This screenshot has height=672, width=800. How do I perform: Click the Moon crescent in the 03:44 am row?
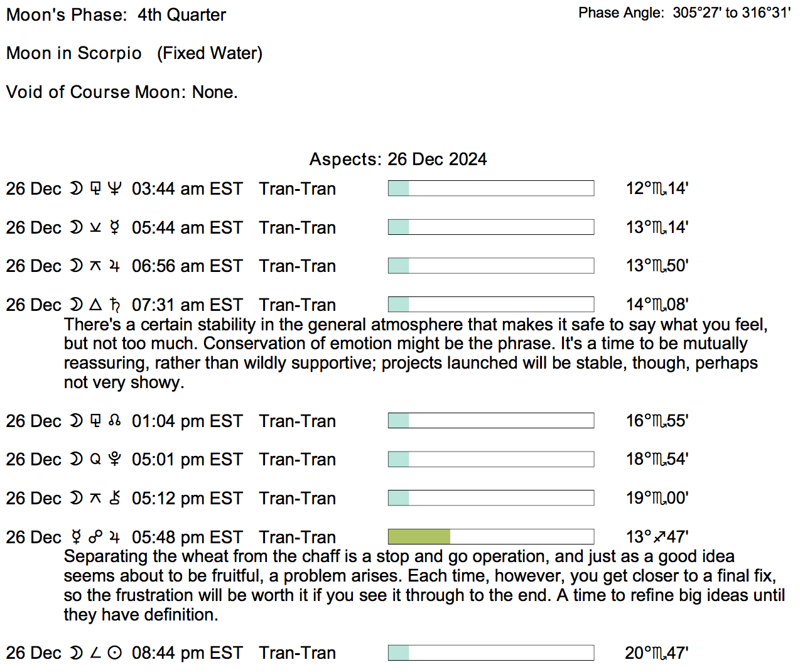[x=76, y=188]
